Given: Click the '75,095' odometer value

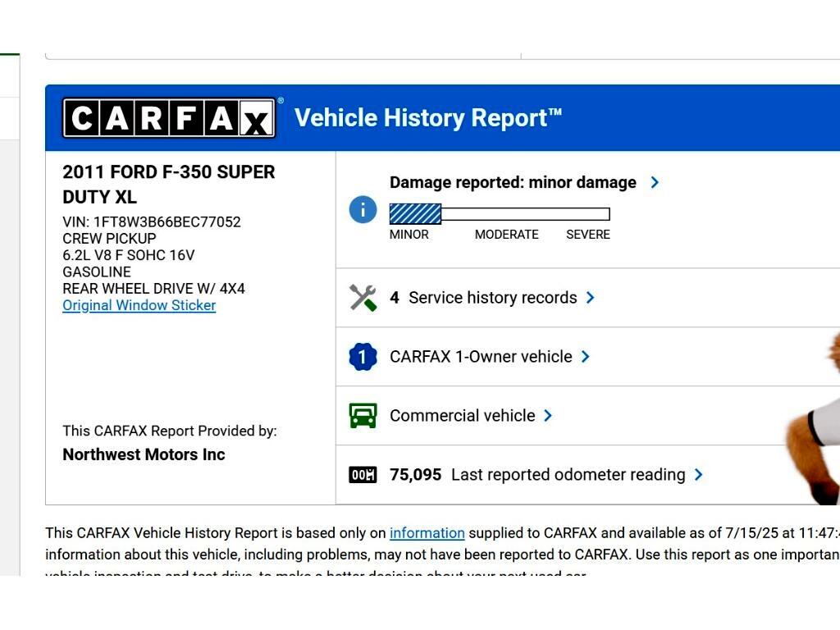Looking at the screenshot, I should click(x=415, y=475).
